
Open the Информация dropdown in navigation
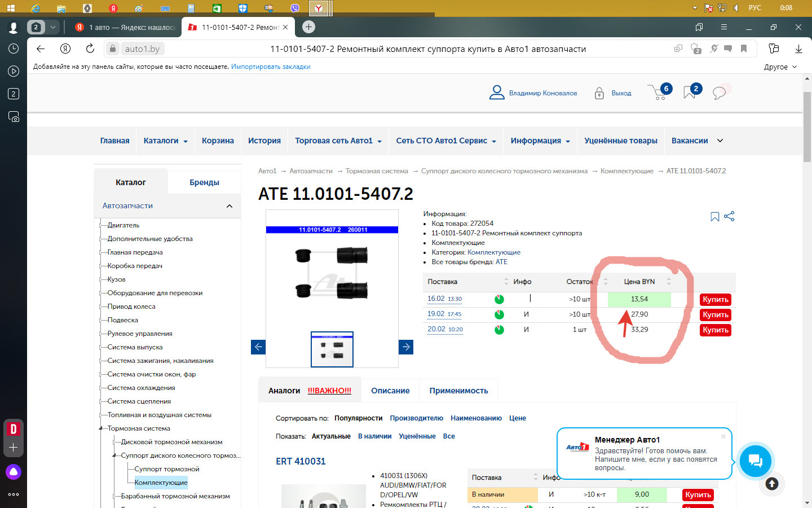540,141
